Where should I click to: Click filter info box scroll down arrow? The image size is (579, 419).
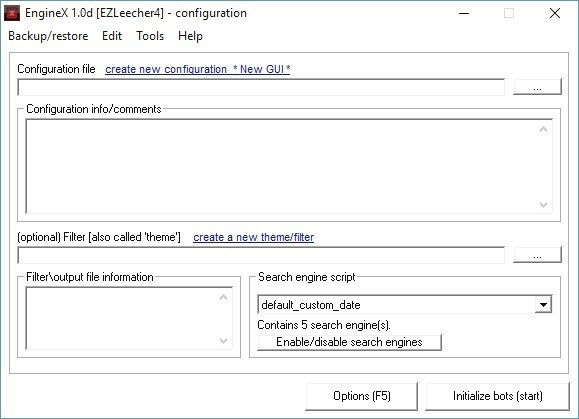tap(223, 340)
